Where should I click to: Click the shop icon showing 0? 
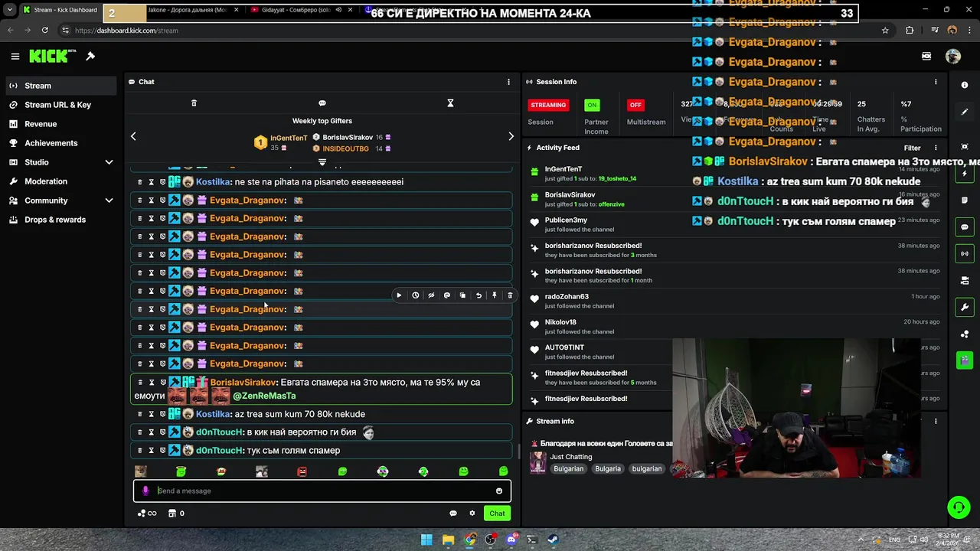[176, 514]
